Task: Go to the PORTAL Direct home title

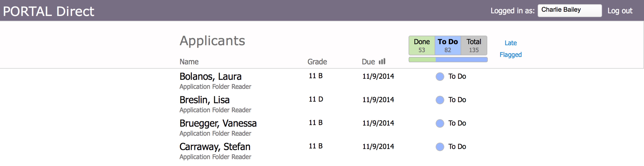Action: click(x=48, y=12)
